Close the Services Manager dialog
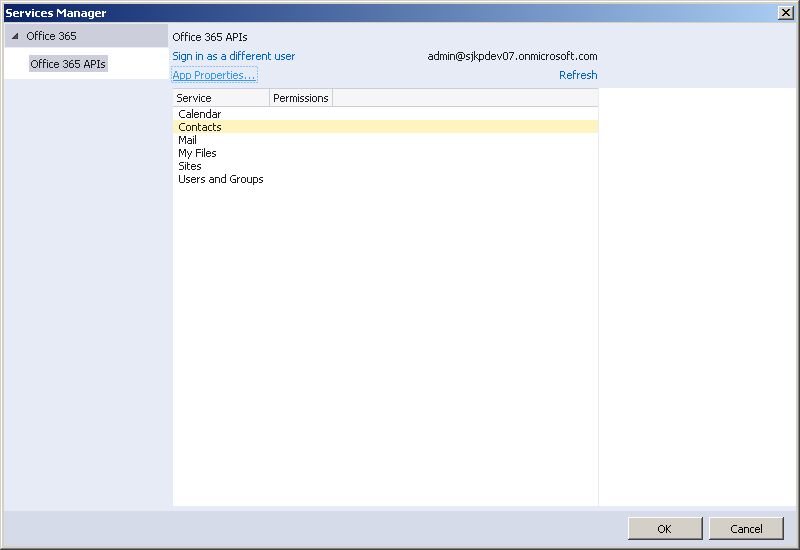 [x=786, y=12]
